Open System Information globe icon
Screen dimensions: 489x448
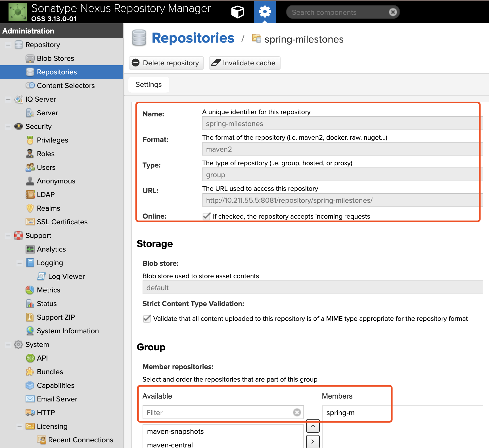click(x=30, y=331)
